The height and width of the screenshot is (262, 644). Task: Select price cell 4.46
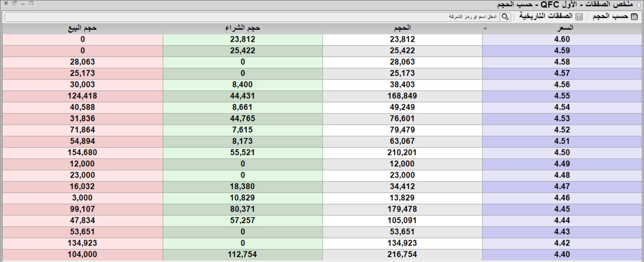[x=562, y=198]
